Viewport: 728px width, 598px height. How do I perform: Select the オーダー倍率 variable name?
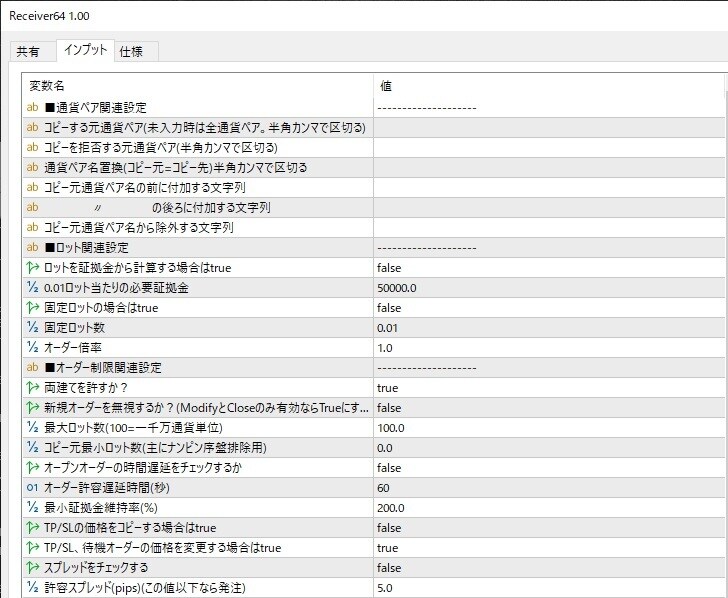(x=73, y=348)
